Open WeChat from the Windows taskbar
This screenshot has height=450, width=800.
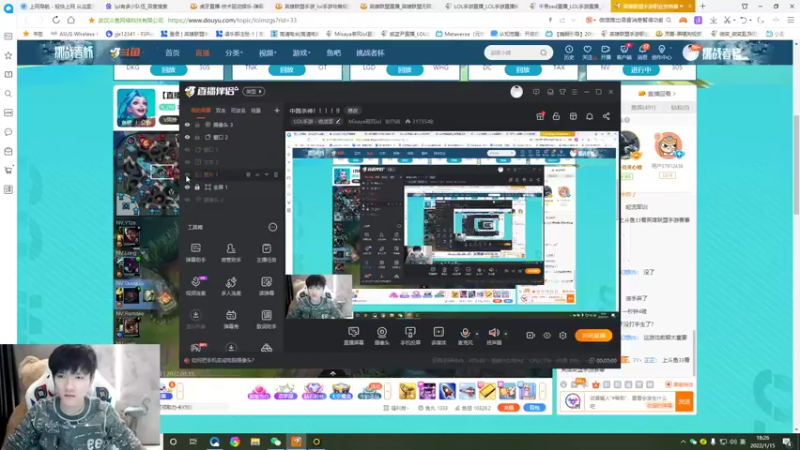276,441
